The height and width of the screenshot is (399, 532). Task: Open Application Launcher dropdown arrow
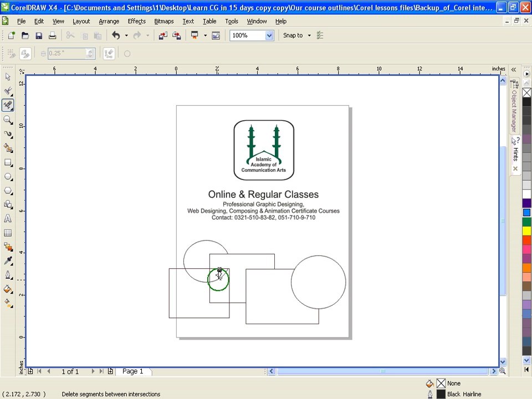[205, 35]
